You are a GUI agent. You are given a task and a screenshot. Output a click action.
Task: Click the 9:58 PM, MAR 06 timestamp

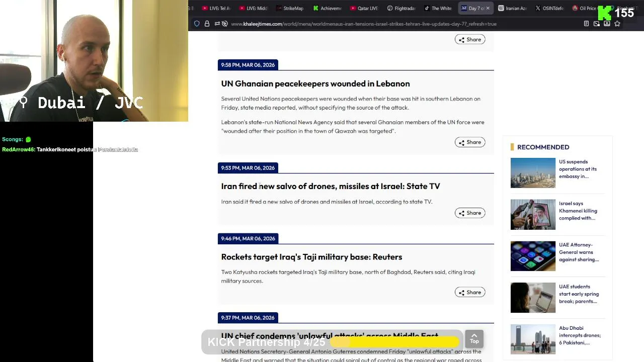(x=248, y=65)
